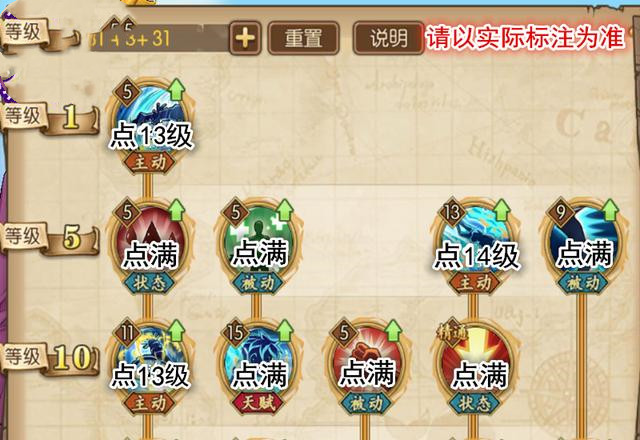Select the 等级 10 row label
Image resolution: width=640 pixels, height=440 pixels.
click(x=50, y=358)
